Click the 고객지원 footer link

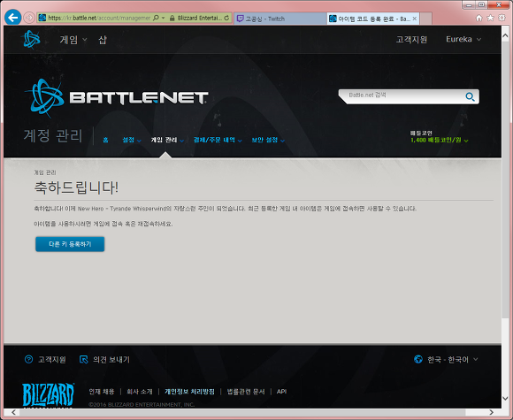click(x=52, y=360)
